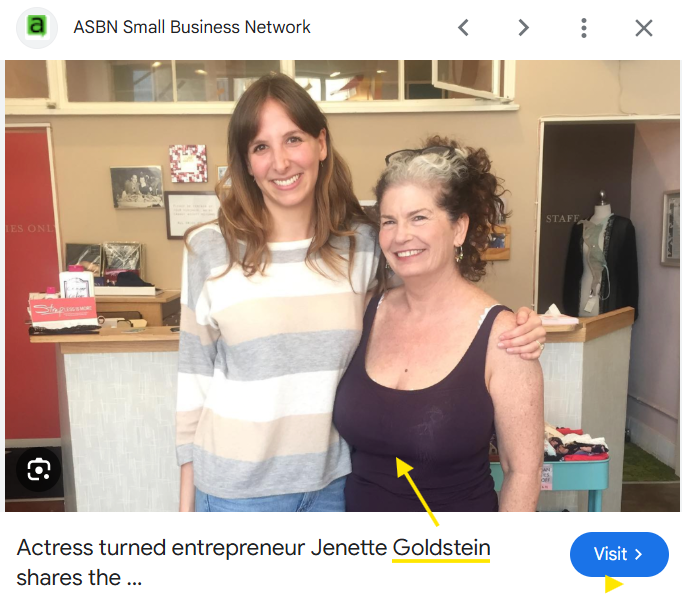Click the mannequin wearing the black robe
Screen dimensions: 682x601
pyautogui.click(x=601, y=255)
